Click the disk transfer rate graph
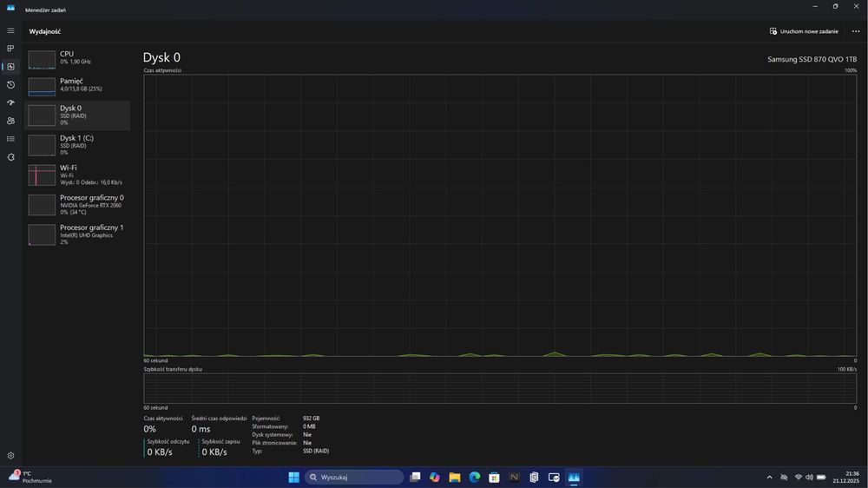 click(500, 388)
